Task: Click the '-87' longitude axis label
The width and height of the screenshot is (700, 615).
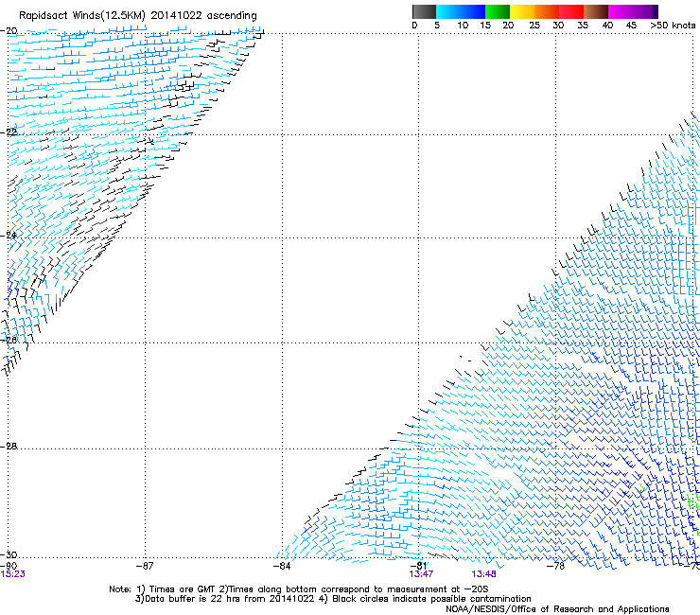Action: tap(145, 566)
